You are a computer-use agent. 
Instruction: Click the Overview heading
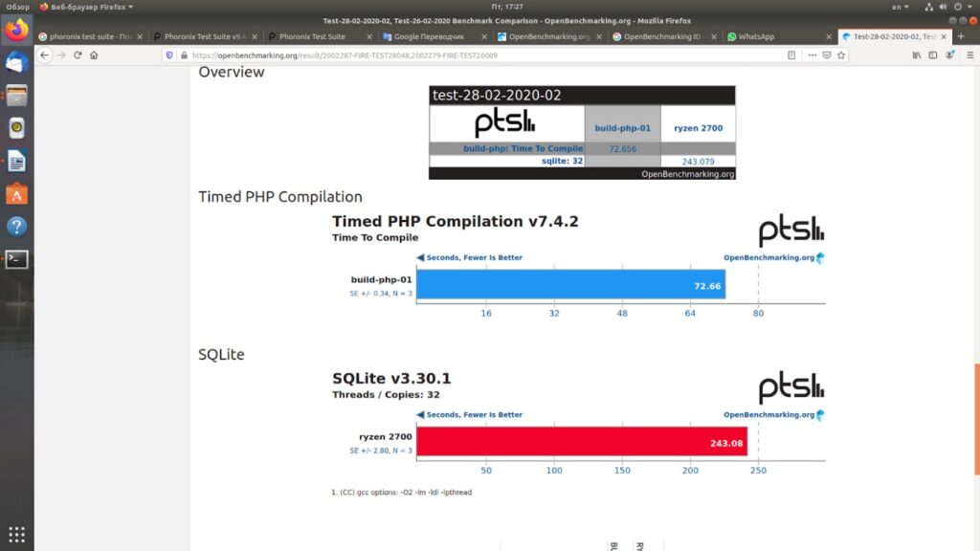click(x=232, y=72)
